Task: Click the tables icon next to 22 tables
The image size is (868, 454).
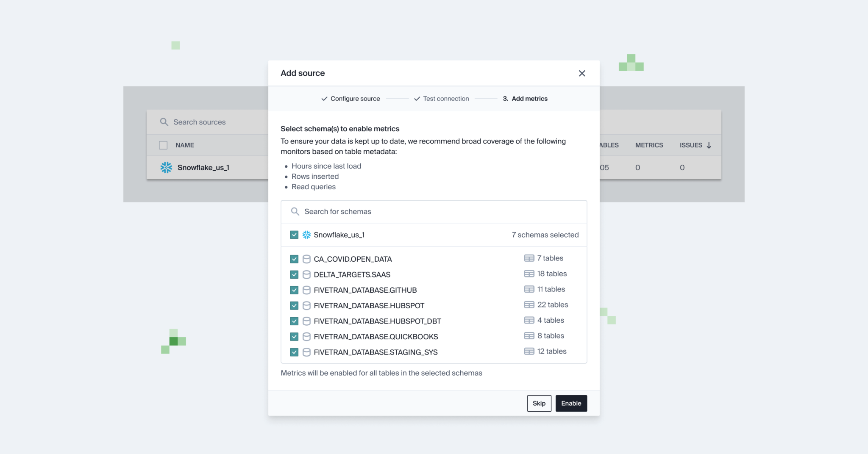Action: (529, 305)
